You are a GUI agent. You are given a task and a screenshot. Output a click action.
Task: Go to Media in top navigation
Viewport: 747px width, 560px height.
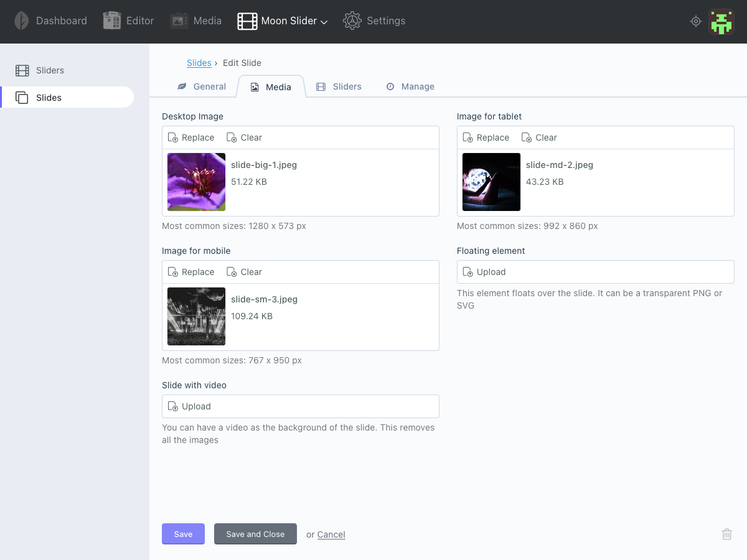pyautogui.click(x=195, y=21)
